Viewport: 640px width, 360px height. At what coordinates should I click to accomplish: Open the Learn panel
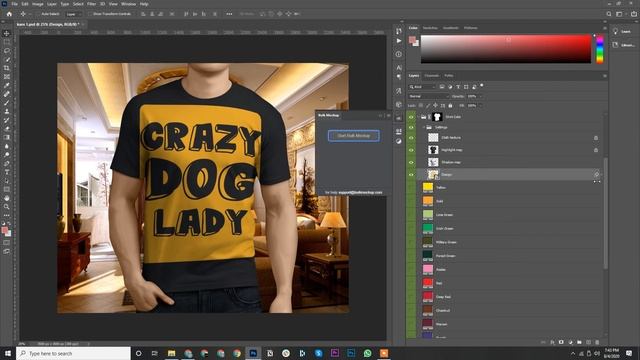pos(623,31)
